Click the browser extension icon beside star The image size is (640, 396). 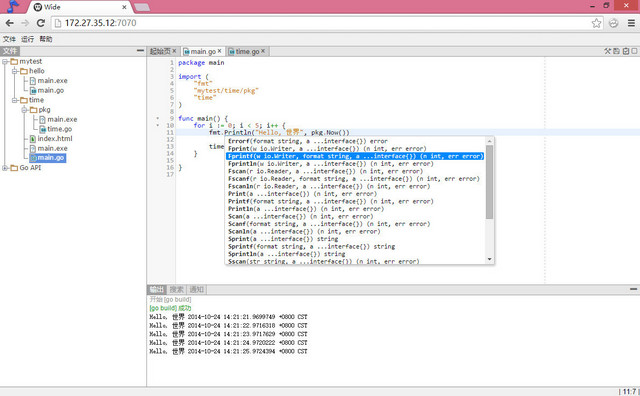tap(613, 23)
